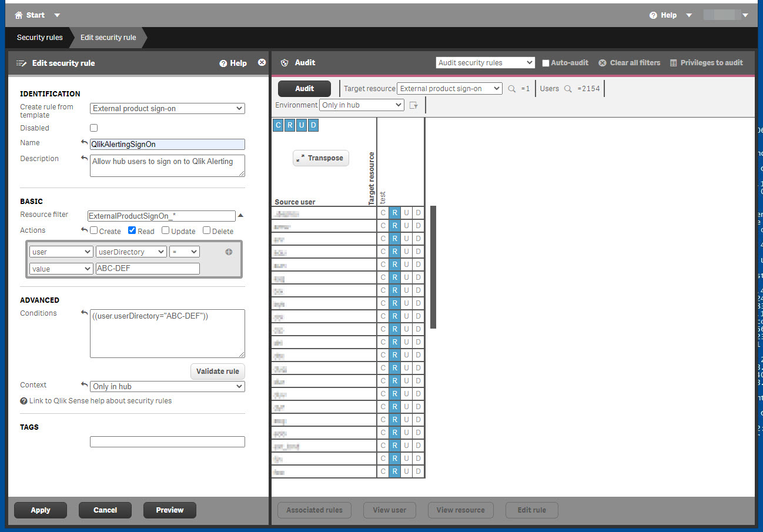Click the Resource filter input
This screenshot has height=532, width=763.
162,216
